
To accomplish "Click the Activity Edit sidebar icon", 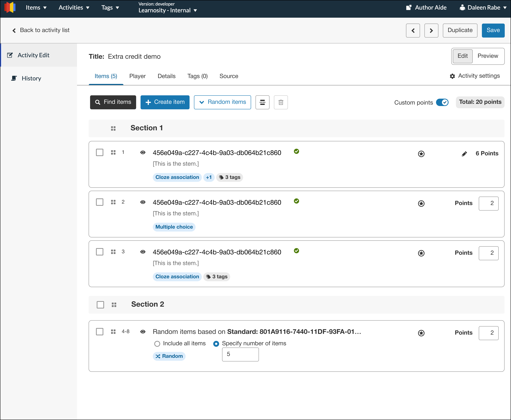I will (10, 55).
